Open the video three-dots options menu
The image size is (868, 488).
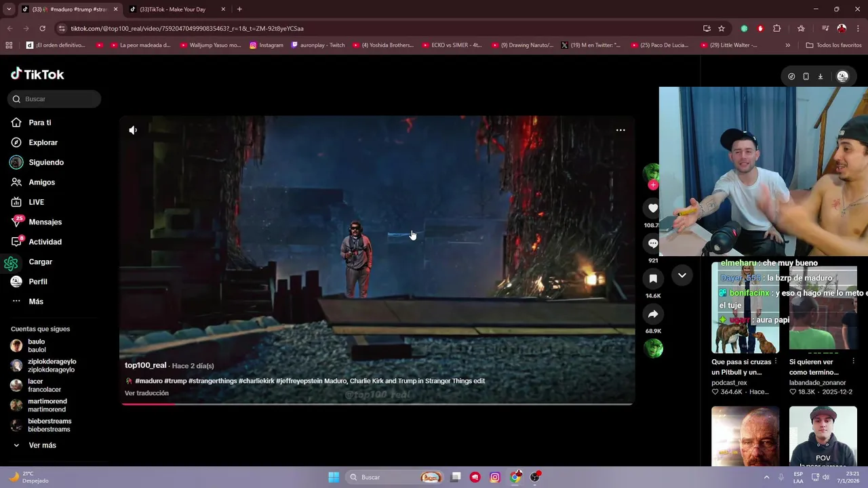pos(620,130)
